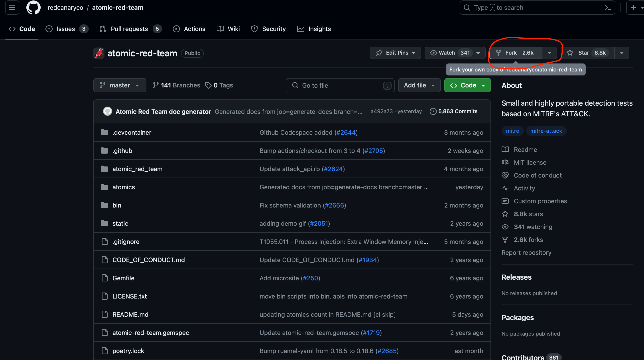Image resolution: width=644 pixels, height=360 pixels.
Task: Click the .devcontainer folder icon
Action: coord(104,132)
